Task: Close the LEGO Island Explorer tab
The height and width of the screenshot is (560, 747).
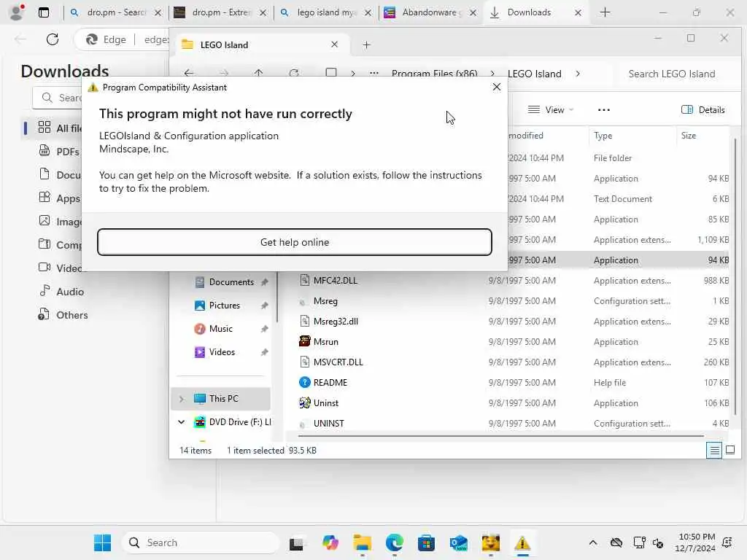Action: tap(334, 44)
